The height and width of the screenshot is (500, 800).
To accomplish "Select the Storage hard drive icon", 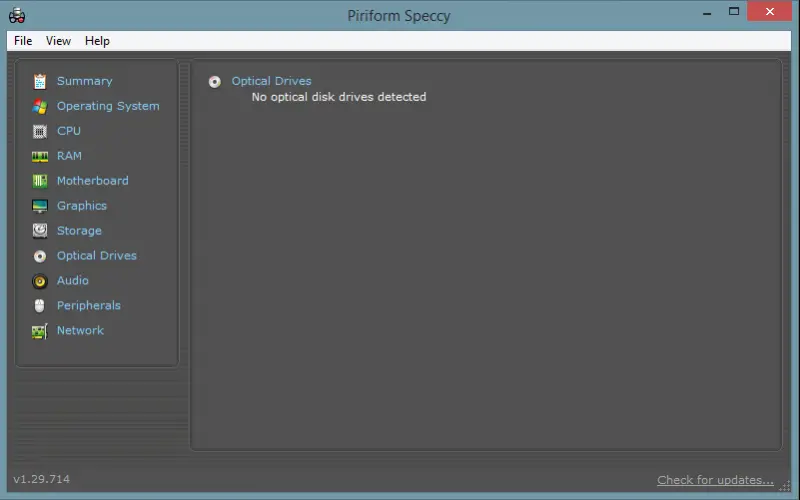I will [39, 231].
